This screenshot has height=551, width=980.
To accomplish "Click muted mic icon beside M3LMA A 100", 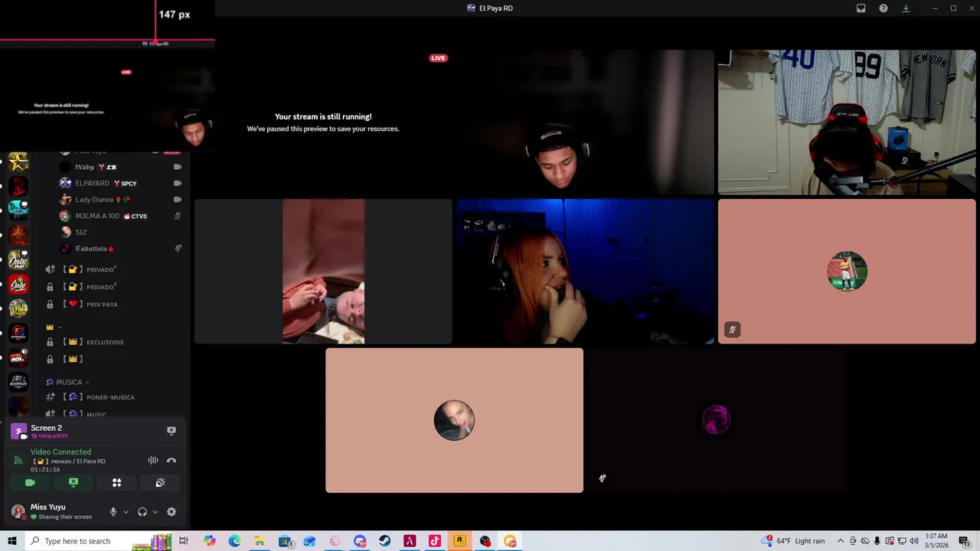I will coord(178,216).
